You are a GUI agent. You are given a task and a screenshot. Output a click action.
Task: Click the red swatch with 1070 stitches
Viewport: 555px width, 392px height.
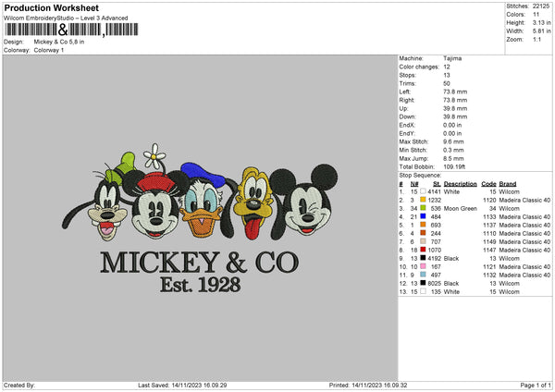point(423,250)
